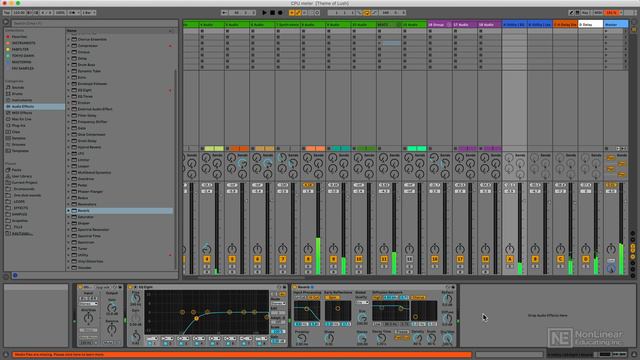Click the Compressor folder icon in device list

click(x=74, y=46)
